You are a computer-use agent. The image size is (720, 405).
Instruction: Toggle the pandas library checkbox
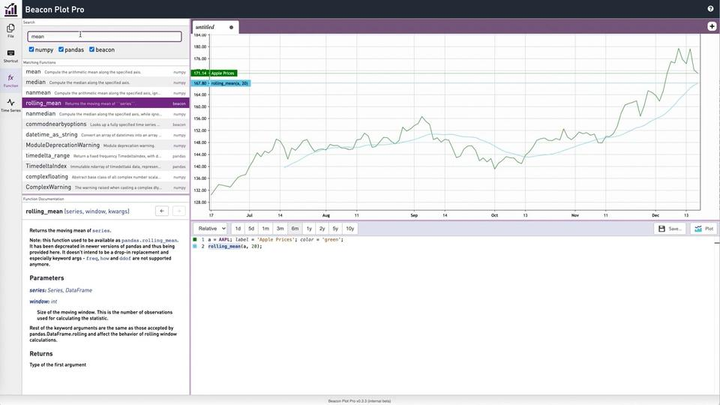(x=62, y=49)
